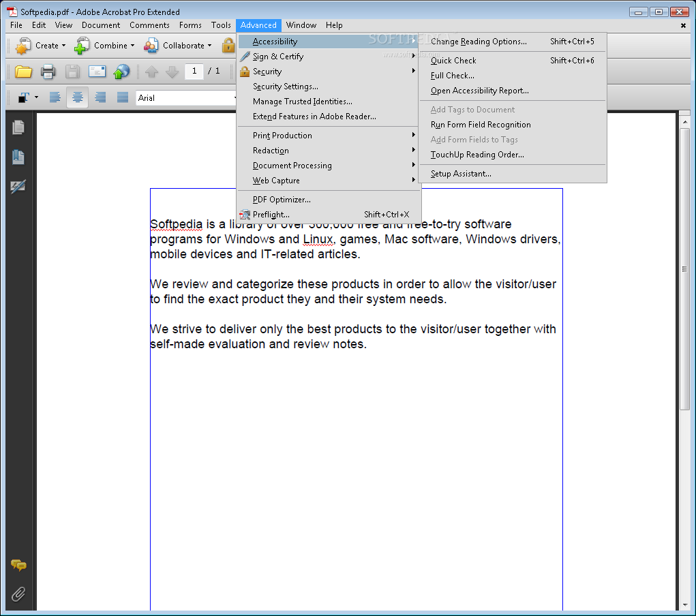Click the Preflight menu icon
The image size is (696, 616).
click(245, 215)
